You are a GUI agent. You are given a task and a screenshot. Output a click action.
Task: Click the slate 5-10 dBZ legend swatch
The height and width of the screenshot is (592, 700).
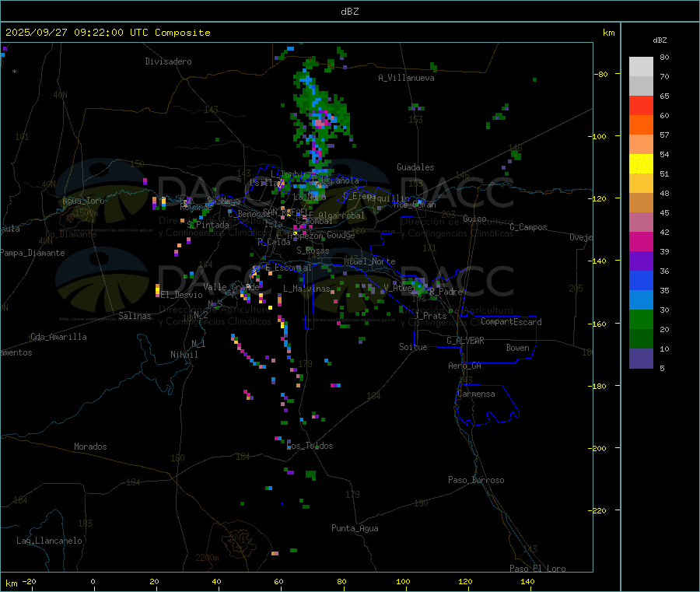pyautogui.click(x=641, y=359)
